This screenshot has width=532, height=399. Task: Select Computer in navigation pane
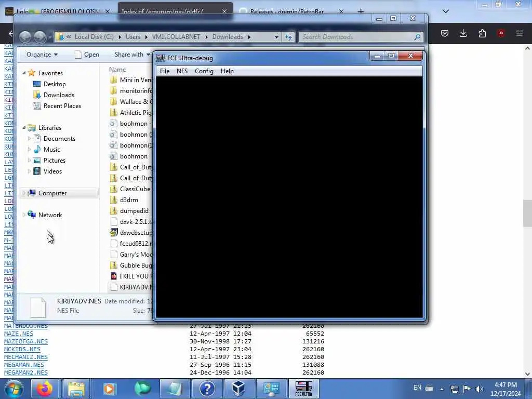pos(52,193)
